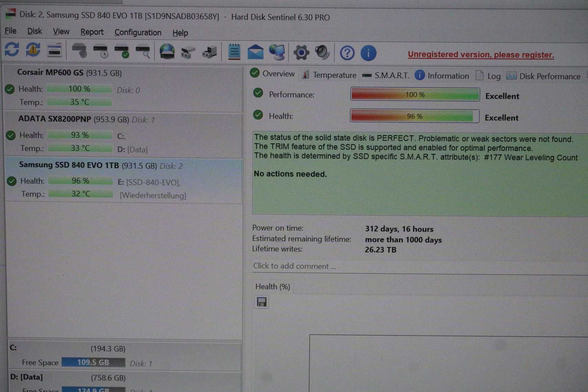Click the 'D: [Data]' label under ADATA

(x=132, y=150)
